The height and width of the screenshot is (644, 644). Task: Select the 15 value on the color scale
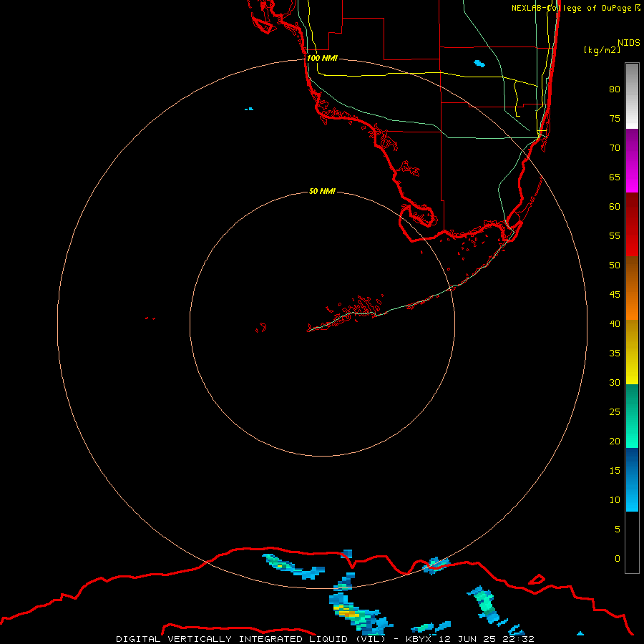(615, 470)
